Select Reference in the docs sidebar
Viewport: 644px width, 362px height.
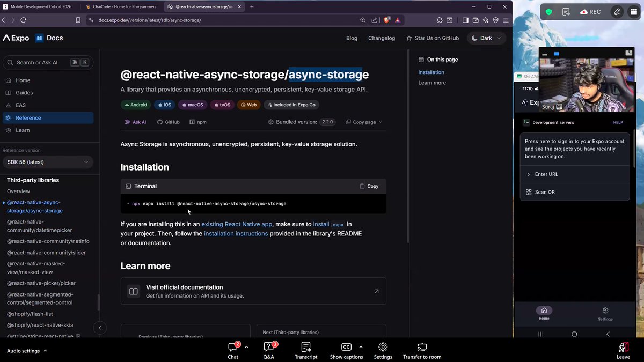coord(48,117)
